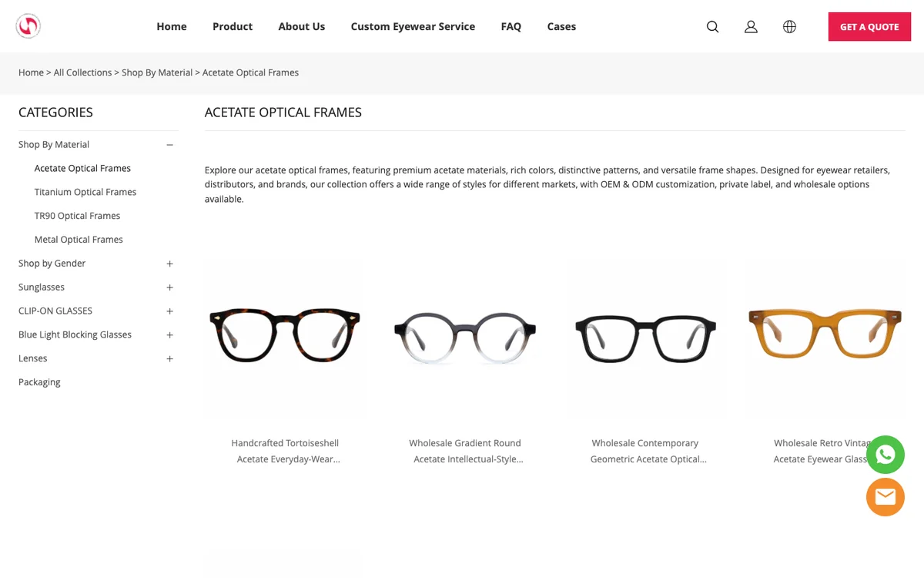Image resolution: width=924 pixels, height=578 pixels.
Task: Open Wholesale Retro Vintage product title
Action: (821, 451)
